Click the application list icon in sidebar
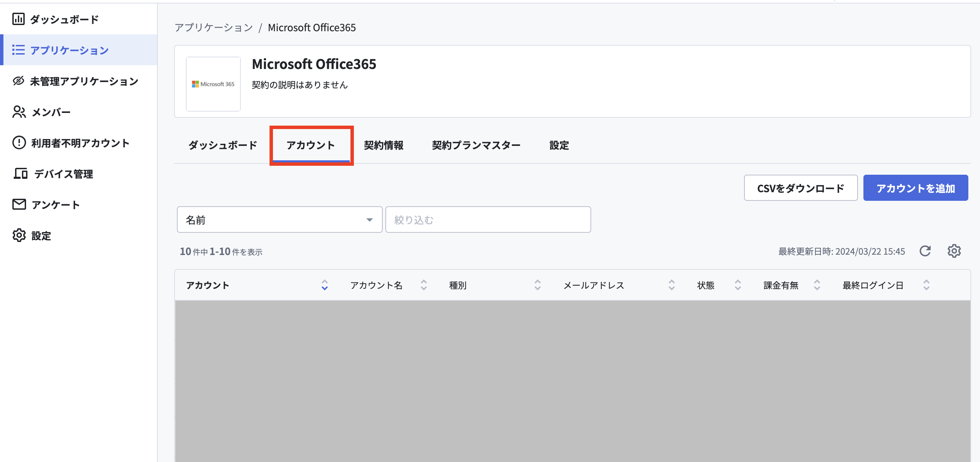Viewport: 980px width, 462px height. pos(18,50)
